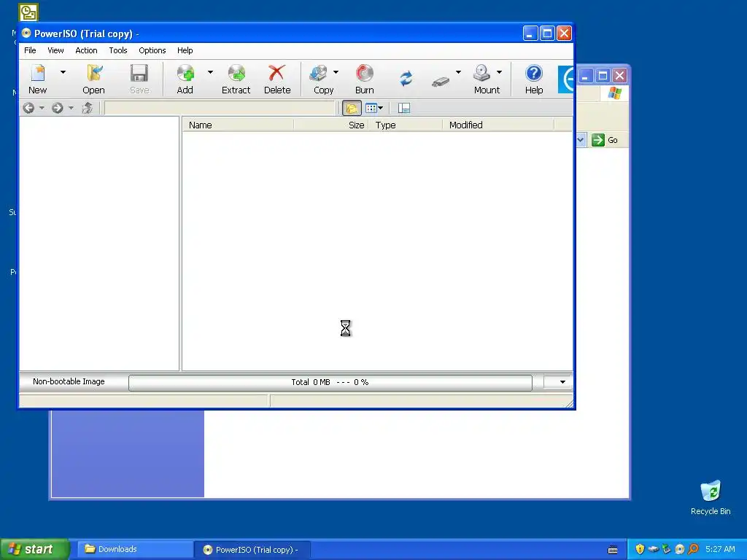Open an image file with Open
747x560 pixels.
click(93, 79)
